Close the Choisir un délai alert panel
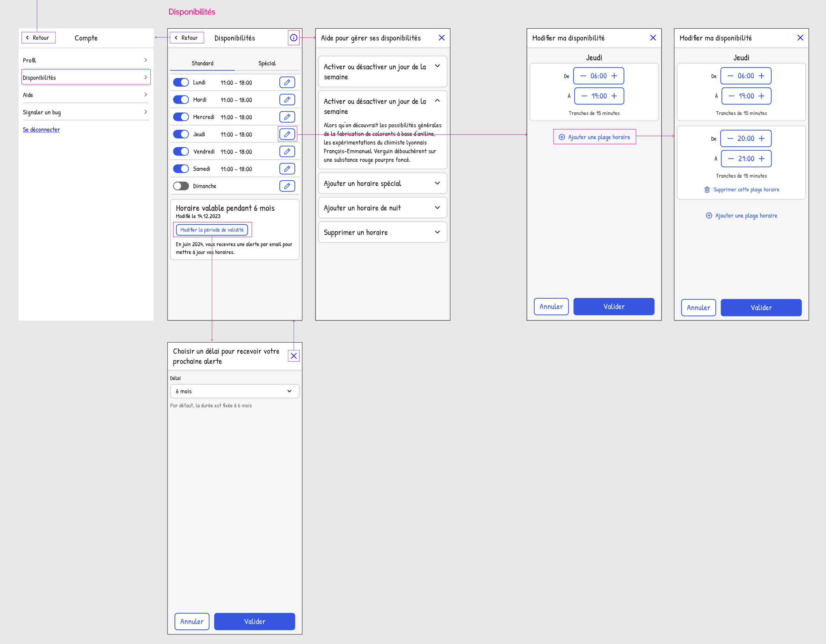 pyautogui.click(x=294, y=356)
